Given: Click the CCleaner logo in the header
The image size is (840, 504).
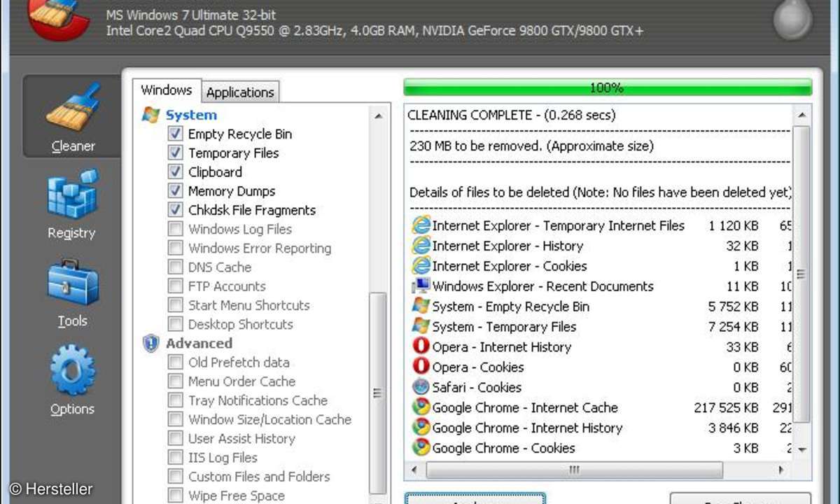Looking at the screenshot, I should click(59, 20).
